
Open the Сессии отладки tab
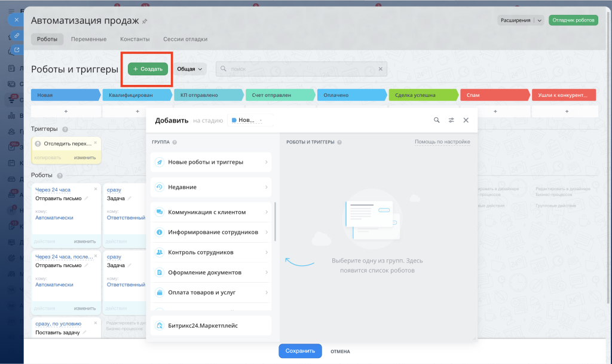click(185, 39)
